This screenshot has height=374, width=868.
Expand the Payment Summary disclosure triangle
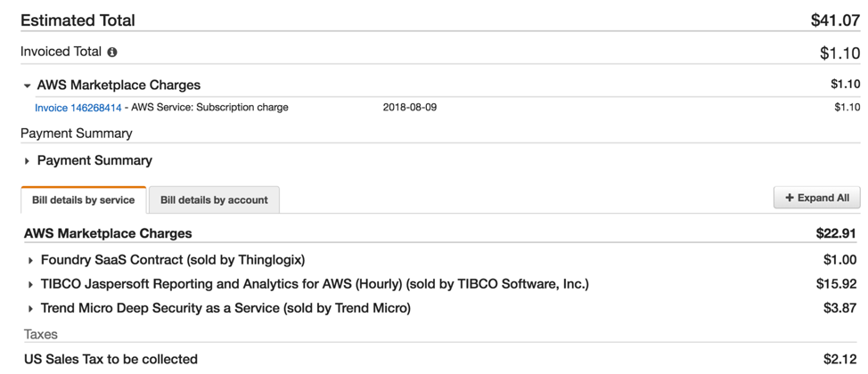pyautogui.click(x=27, y=161)
